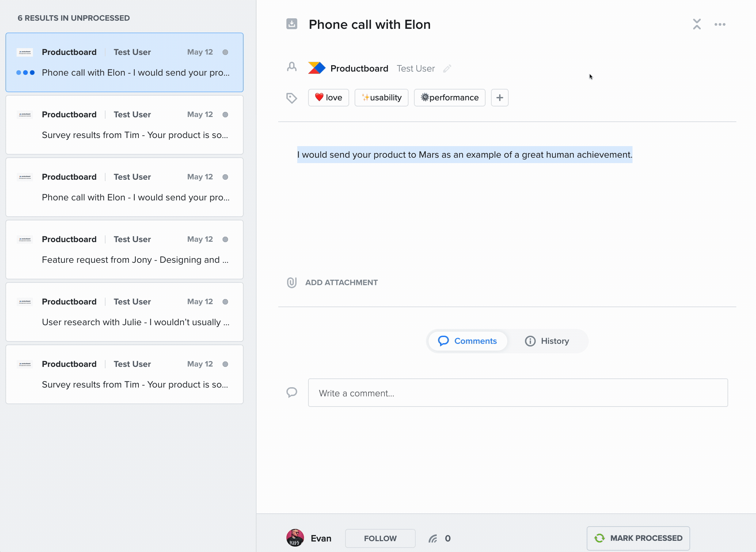Click the three blue dots on selected note
The image size is (756, 552).
coord(25,73)
